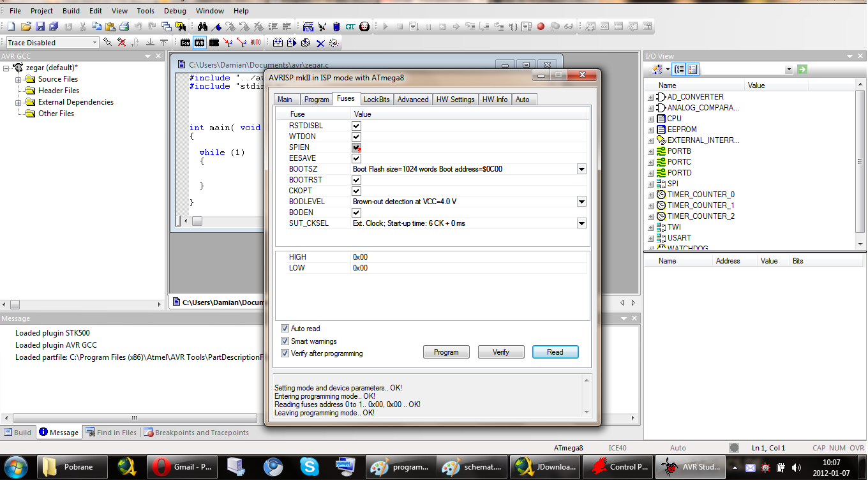Open the Build menu
Image resolution: width=868 pixels, height=490 pixels.
click(71, 11)
